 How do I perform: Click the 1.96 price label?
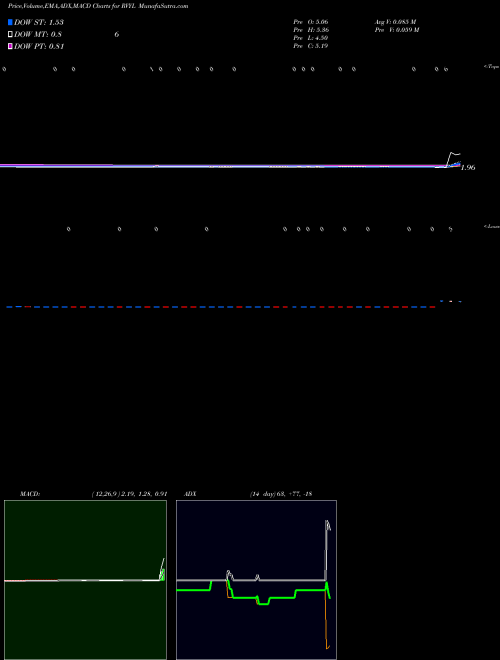point(468,168)
